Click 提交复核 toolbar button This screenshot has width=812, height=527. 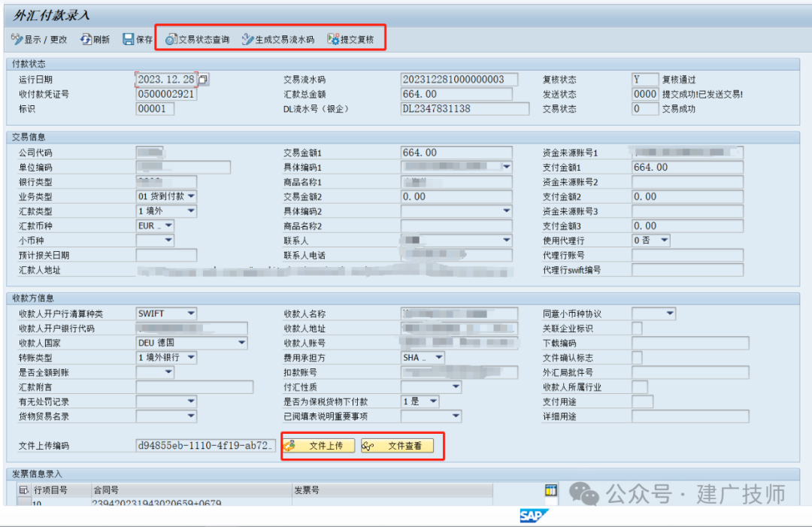350,39
